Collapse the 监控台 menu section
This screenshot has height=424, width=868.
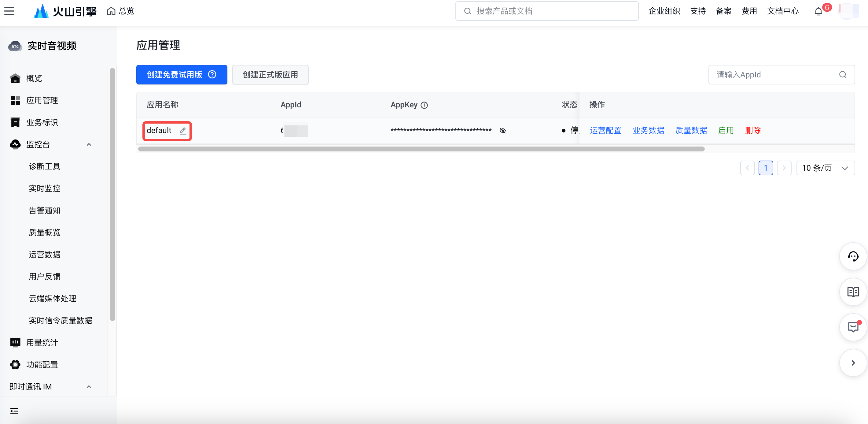tap(89, 144)
